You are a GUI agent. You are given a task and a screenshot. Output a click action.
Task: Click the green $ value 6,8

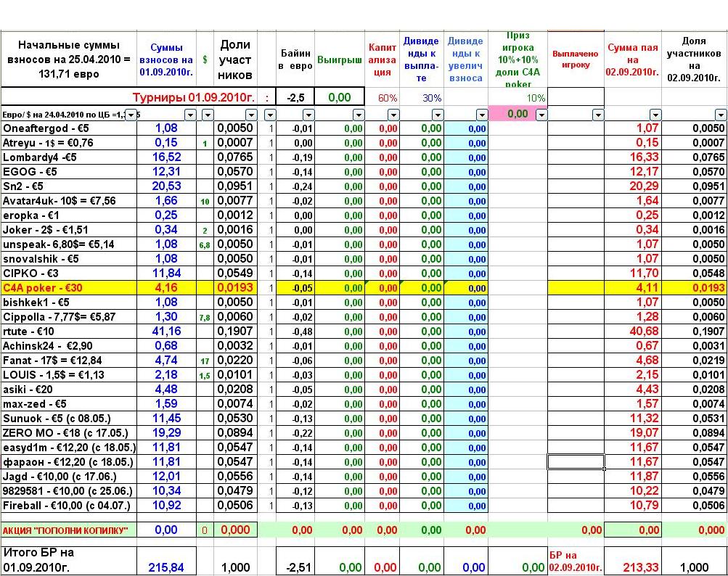coord(205,245)
